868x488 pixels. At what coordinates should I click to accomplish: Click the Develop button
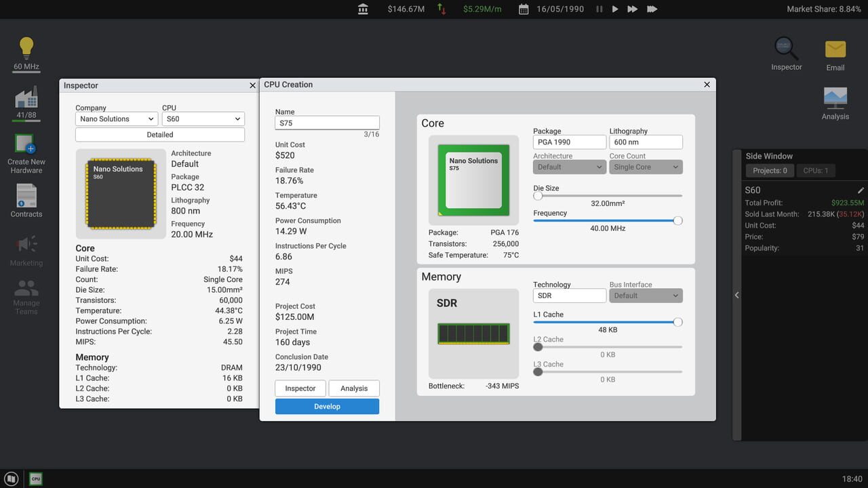coord(327,406)
